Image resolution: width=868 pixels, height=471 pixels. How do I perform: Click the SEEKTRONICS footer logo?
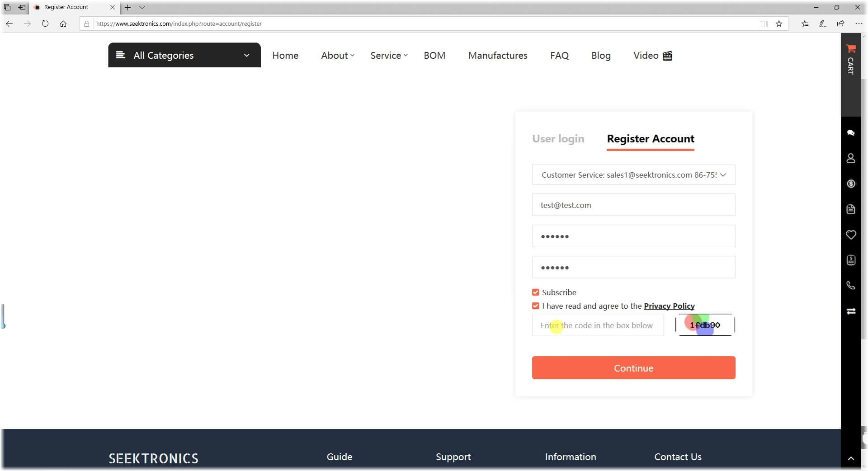[x=153, y=458]
